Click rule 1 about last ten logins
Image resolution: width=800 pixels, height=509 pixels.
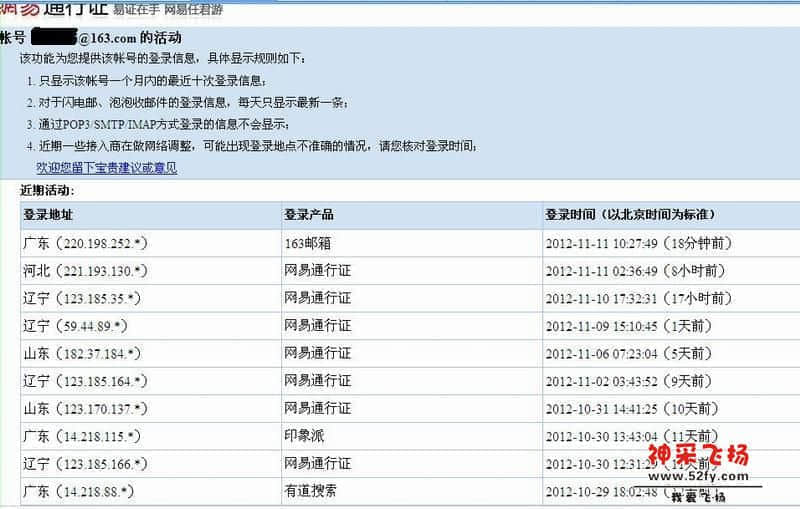click(147, 81)
